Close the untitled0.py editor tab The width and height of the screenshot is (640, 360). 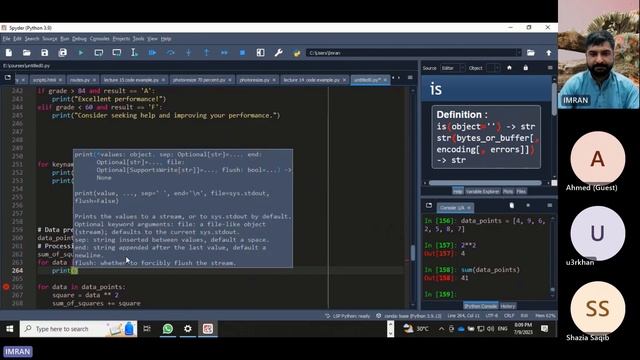[x=385, y=80]
